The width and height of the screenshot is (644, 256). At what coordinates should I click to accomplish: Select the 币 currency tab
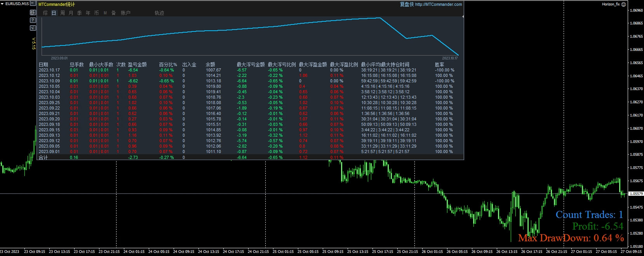coord(97,13)
